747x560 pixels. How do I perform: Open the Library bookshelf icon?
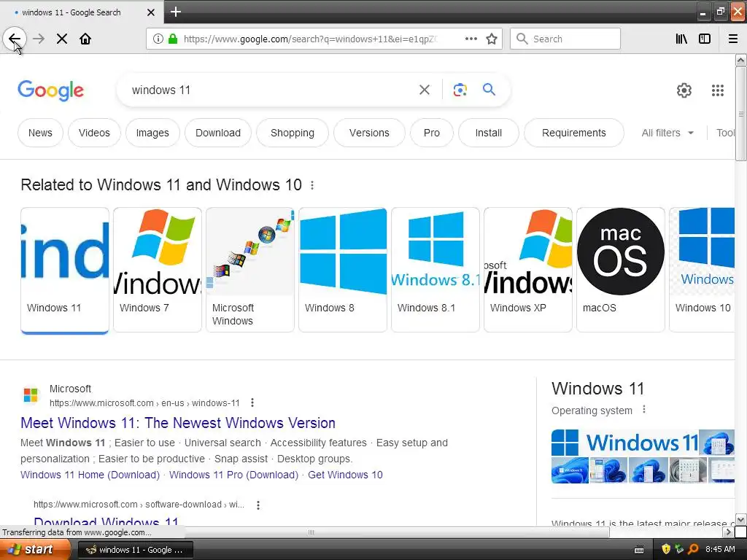click(681, 39)
